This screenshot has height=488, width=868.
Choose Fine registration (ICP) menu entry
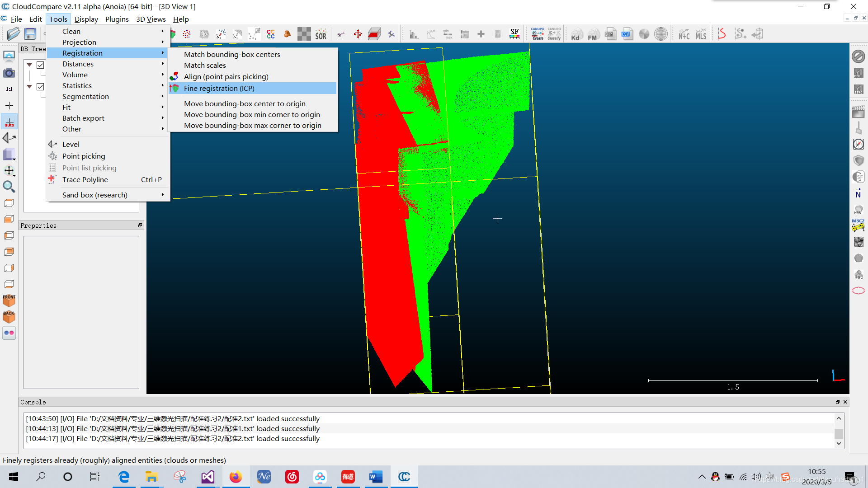219,89
